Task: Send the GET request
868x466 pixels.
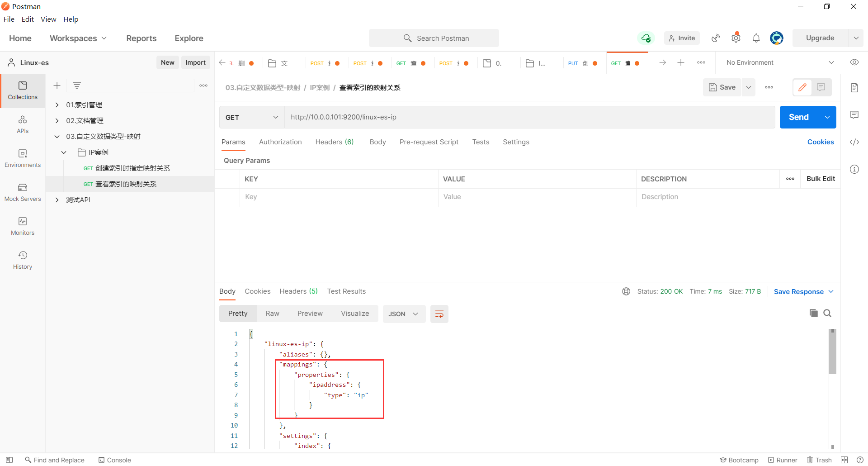Action: point(799,117)
